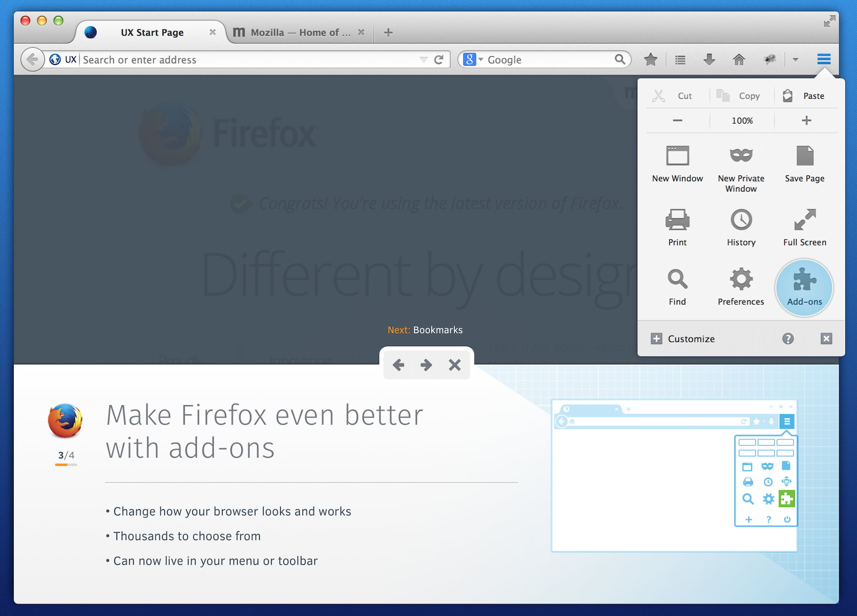Click Copy in the menu panel
This screenshot has width=857, height=616.
point(742,96)
